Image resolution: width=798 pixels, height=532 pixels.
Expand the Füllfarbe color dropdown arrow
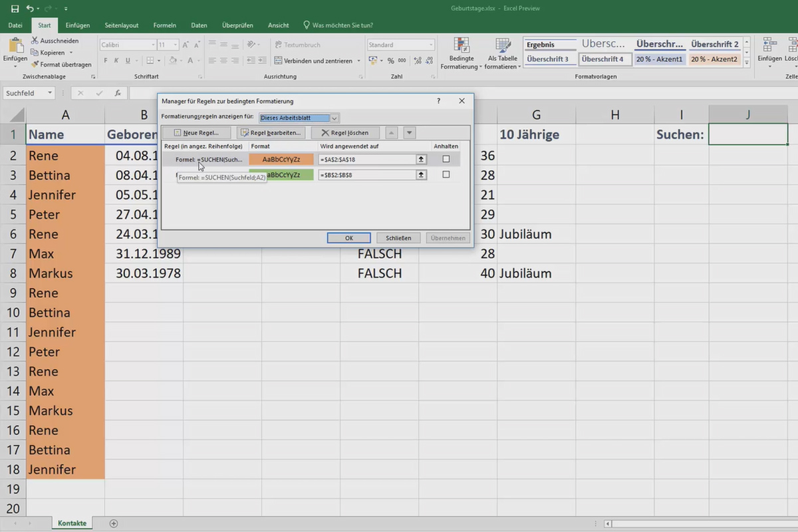[180, 60]
